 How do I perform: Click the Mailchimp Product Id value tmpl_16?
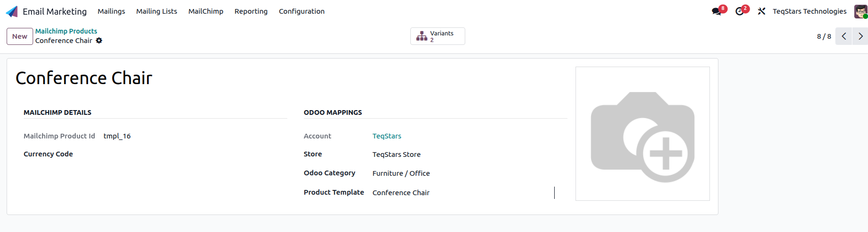pyautogui.click(x=117, y=136)
